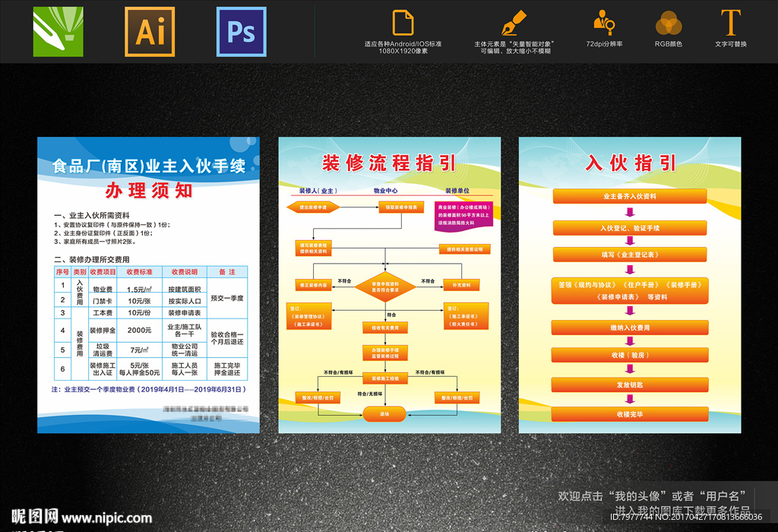
Task: Click the Adobe Illustrator Ai icon
Action: coord(150,31)
